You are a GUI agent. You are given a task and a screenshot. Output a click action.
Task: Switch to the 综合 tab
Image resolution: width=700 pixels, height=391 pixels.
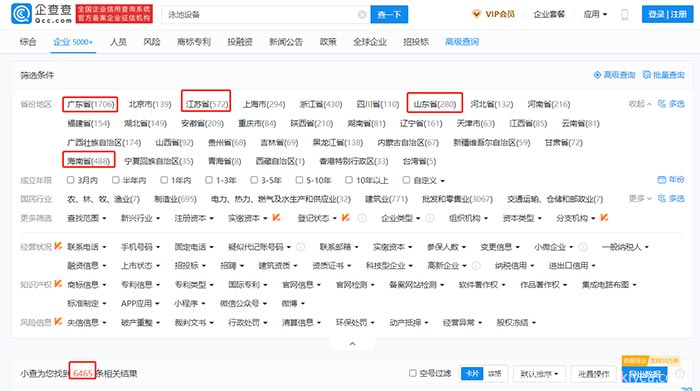coord(28,42)
